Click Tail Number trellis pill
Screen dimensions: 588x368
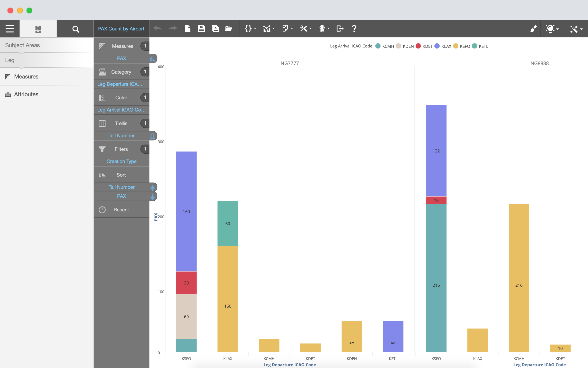click(x=121, y=136)
